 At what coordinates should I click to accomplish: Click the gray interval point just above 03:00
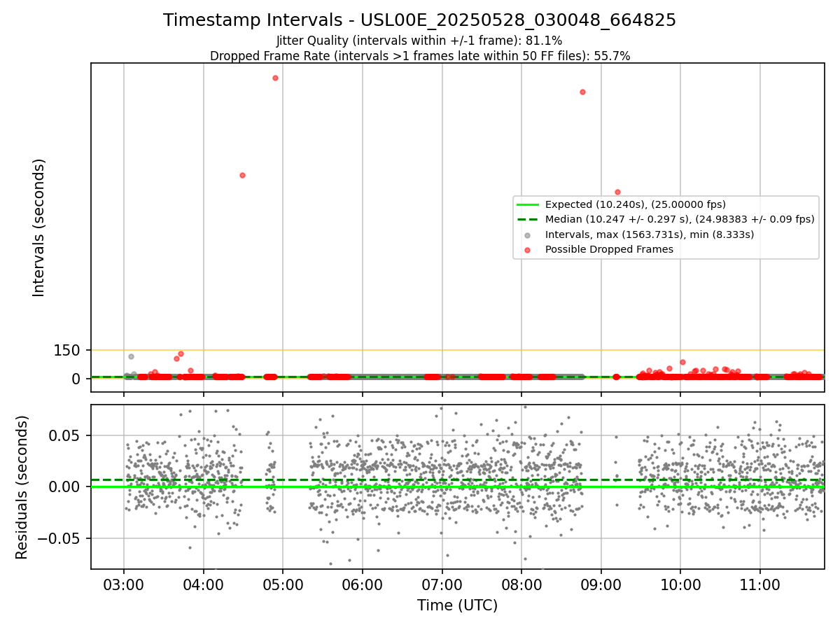[131, 356]
